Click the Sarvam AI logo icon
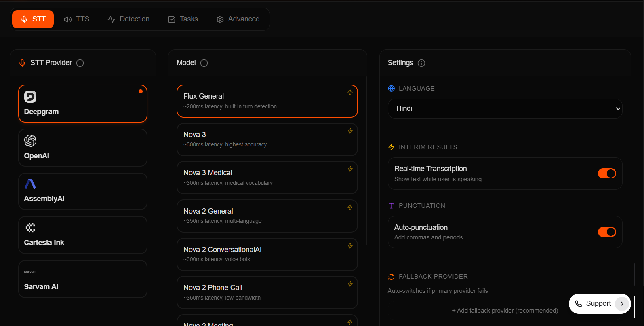The height and width of the screenshot is (326, 644). click(30, 272)
